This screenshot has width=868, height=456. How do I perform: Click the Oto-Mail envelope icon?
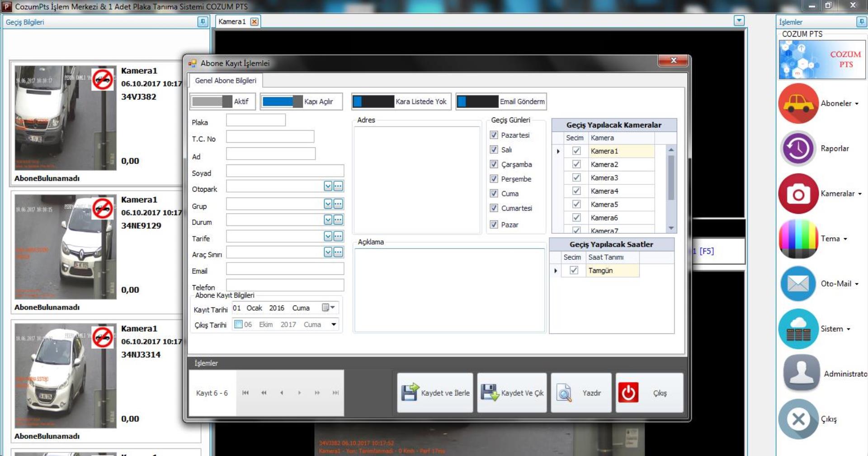pos(798,284)
